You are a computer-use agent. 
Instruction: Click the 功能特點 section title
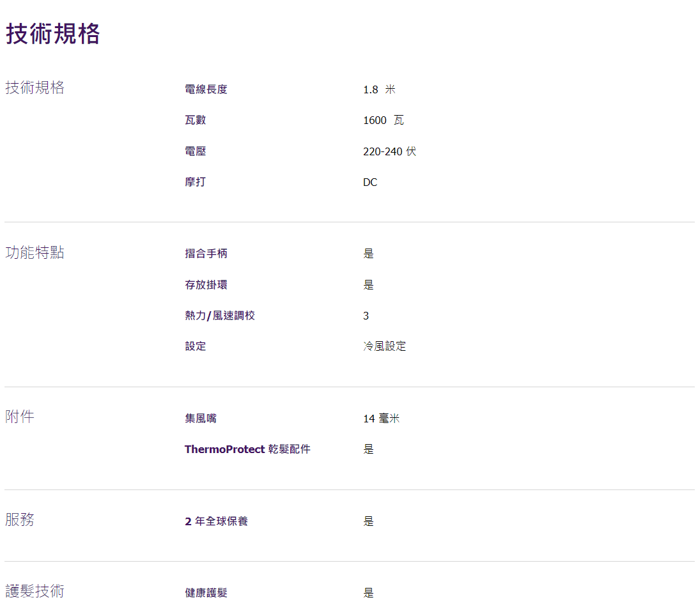click(35, 253)
